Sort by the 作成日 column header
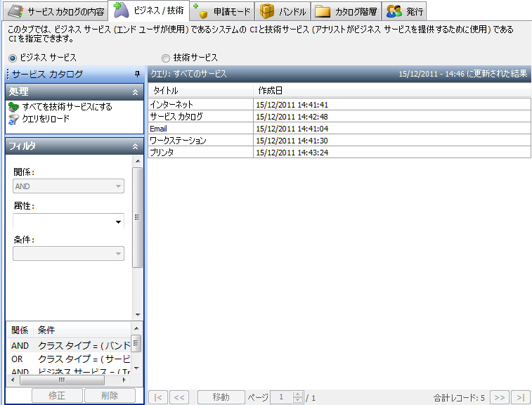The height and width of the screenshot is (405, 532). click(x=271, y=91)
